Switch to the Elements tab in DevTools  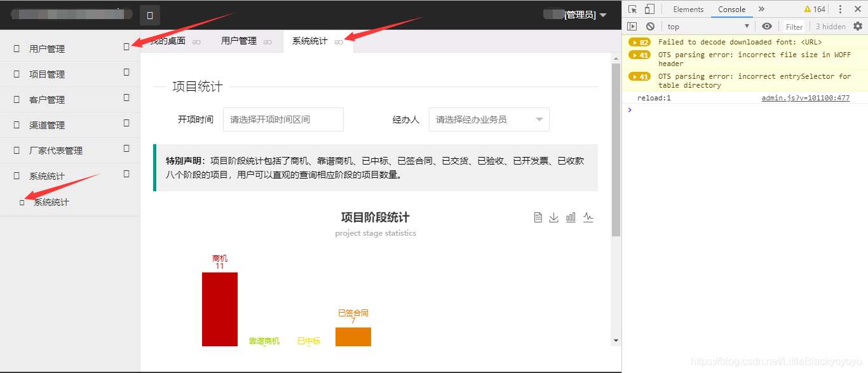pyautogui.click(x=688, y=8)
